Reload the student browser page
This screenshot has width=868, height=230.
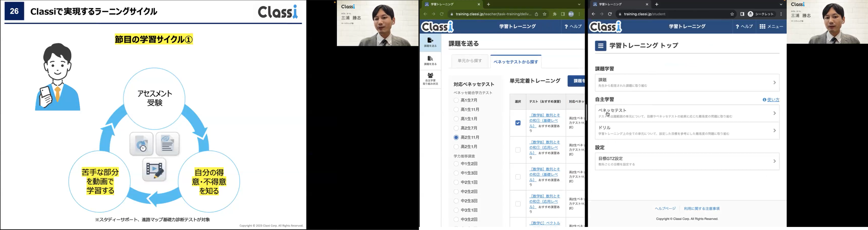610,14
